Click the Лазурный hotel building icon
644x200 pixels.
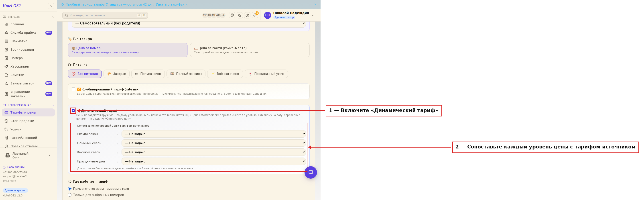(8, 155)
